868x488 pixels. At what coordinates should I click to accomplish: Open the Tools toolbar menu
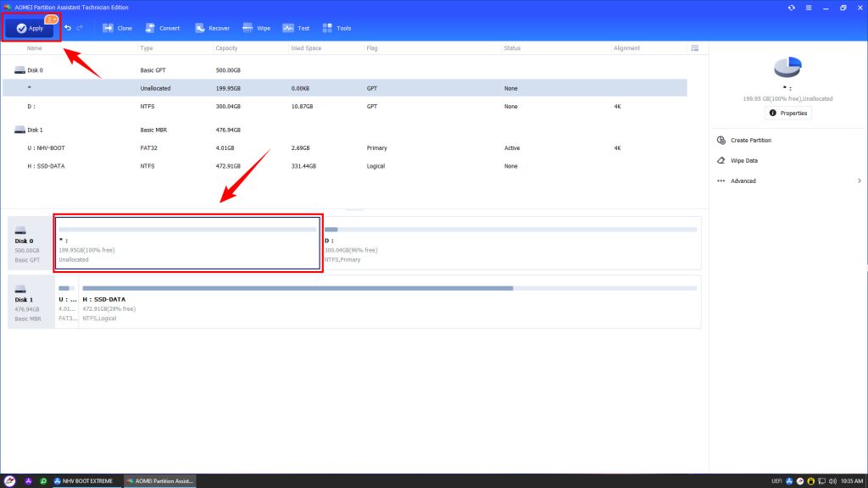click(x=337, y=28)
